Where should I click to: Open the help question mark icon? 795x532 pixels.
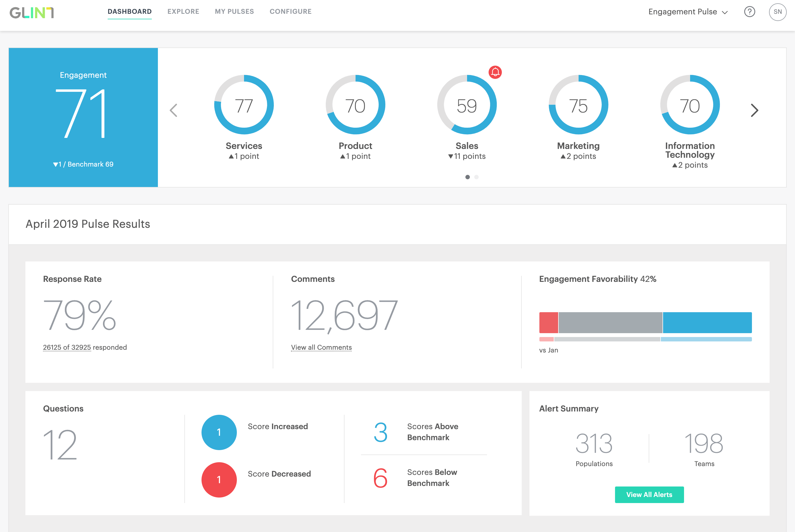(749, 12)
